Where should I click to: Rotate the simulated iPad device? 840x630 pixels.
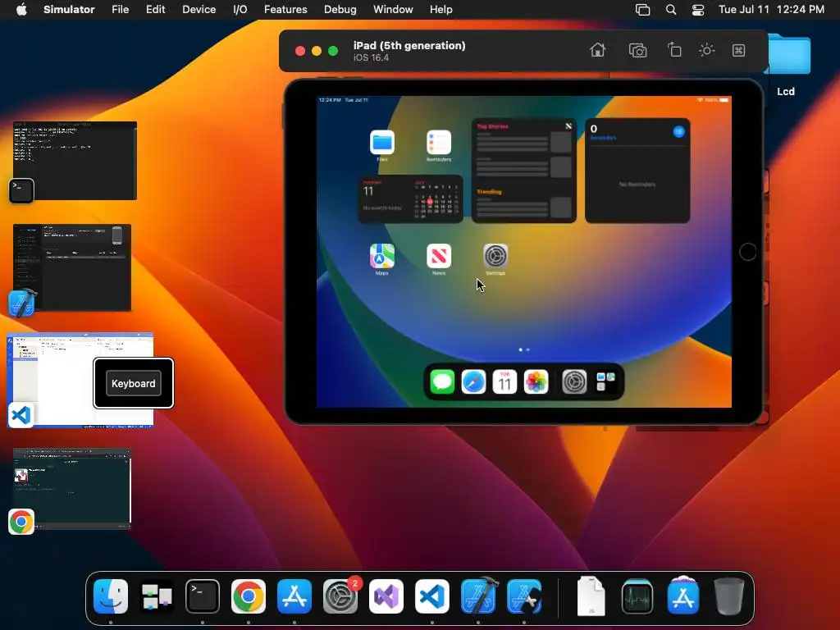(674, 50)
